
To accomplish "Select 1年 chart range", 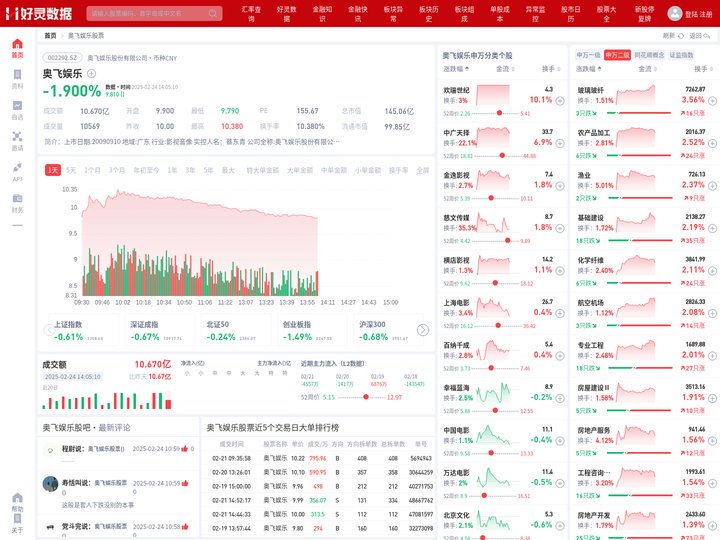I will coord(172,170).
